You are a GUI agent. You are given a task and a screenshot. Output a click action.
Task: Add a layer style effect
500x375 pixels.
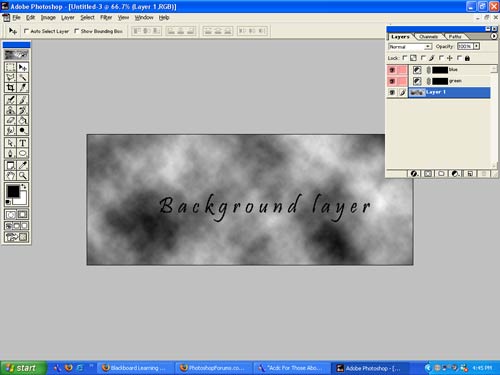(x=414, y=173)
